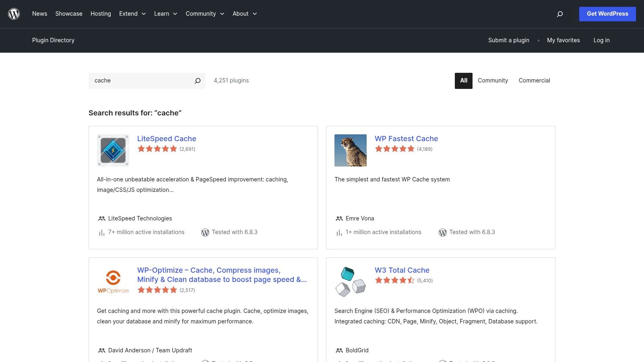Open the Learn dropdown
Screen dimensions: 644x362
(165, 14)
